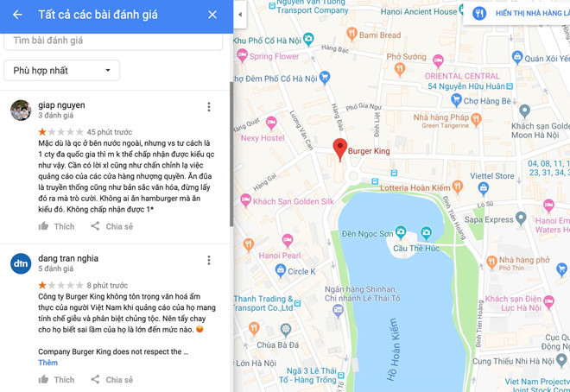
Task: Go back using the arrow in review header
Action: coord(17,15)
